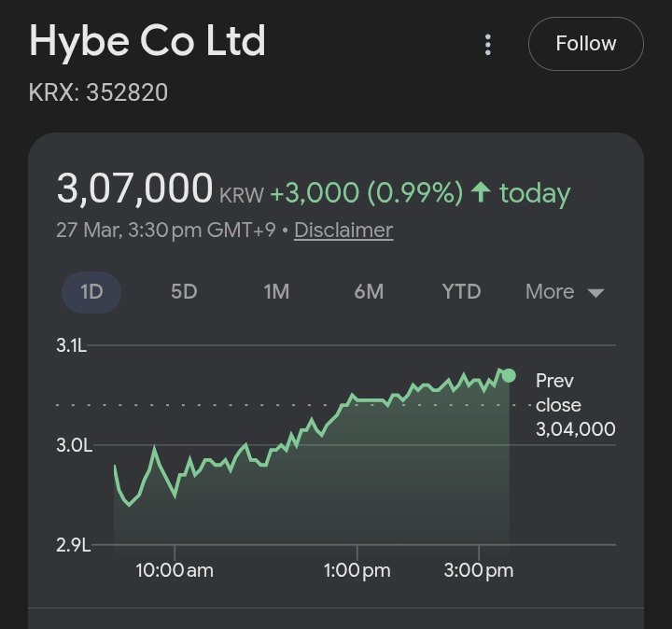The height and width of the screenshot is (629, 672).
Task: Follow Hybe Co Ltd stock
Action: pos(585,44)
